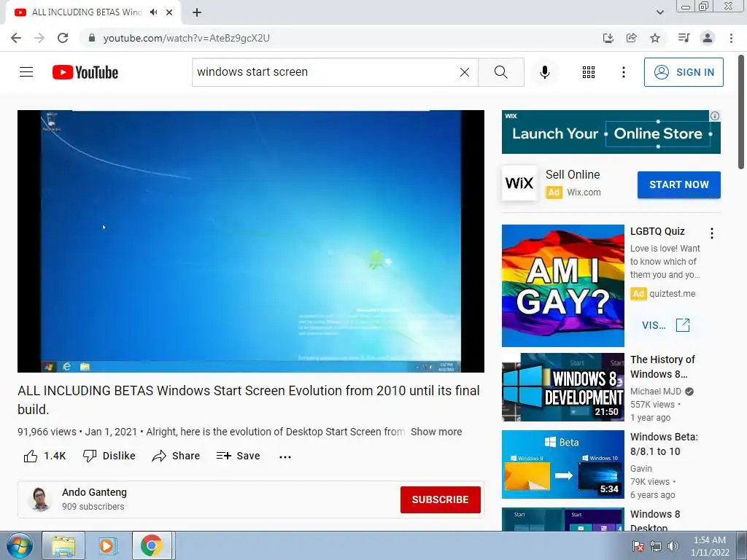747x560 pixels.
Task: Open Windows 8 Development video thumbnail
Action: [562, 387]
